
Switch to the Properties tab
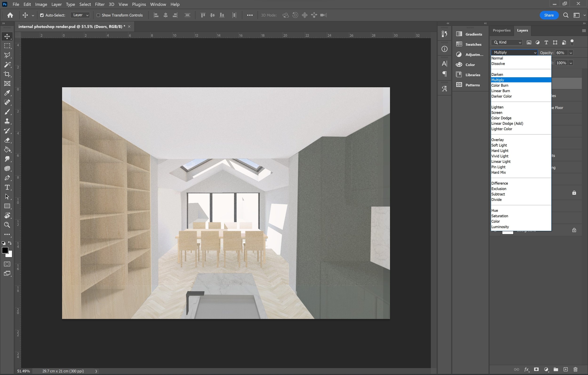501,31
